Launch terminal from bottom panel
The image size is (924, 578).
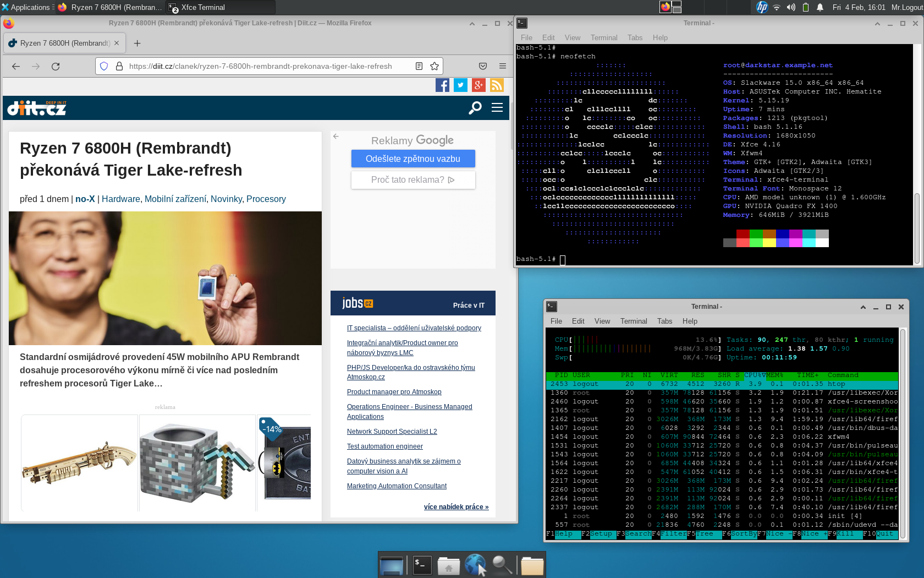[422, 565]
